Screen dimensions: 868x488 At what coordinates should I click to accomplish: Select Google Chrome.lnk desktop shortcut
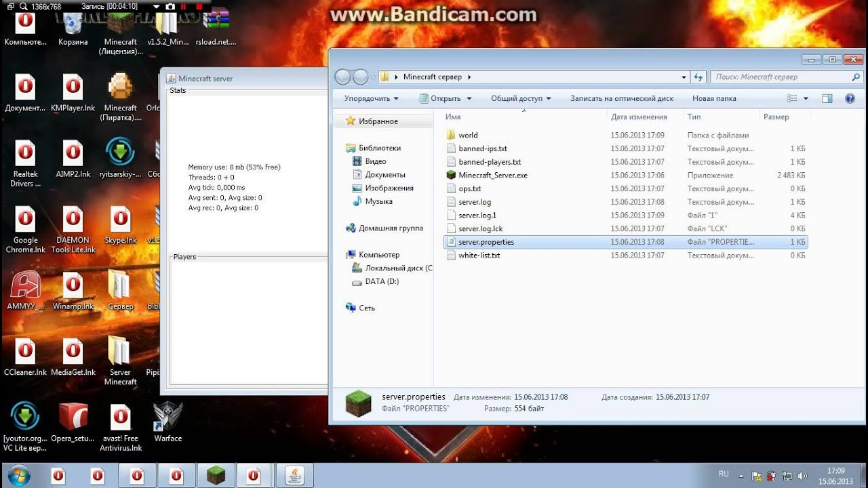pyautogui.click(x=25, y=230)
